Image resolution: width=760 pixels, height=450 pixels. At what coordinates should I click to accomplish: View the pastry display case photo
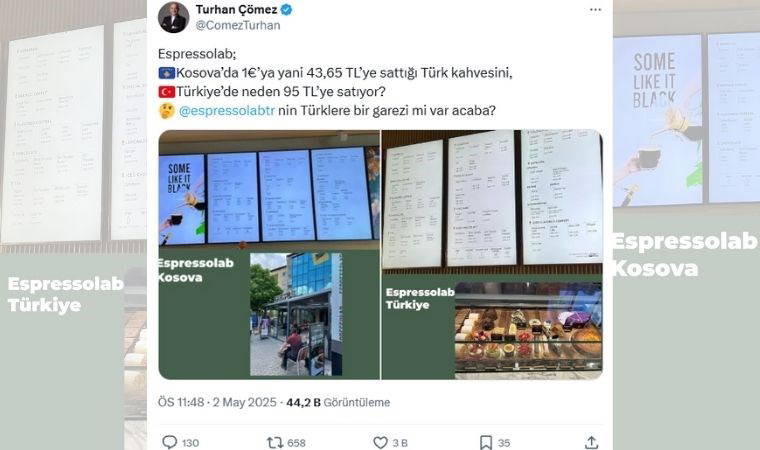[528, 331]
